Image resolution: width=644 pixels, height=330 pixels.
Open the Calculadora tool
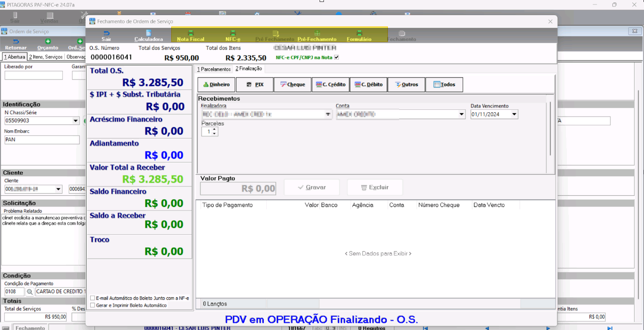pyautogui.click(x=148, y=36)
